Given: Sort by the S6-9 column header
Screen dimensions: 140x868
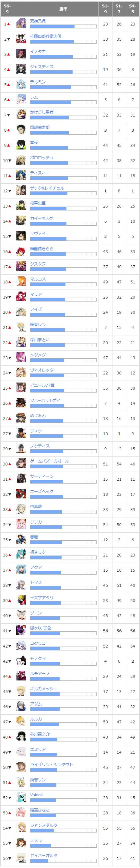Looking at the screenshot, I should [x=7, y=9].
